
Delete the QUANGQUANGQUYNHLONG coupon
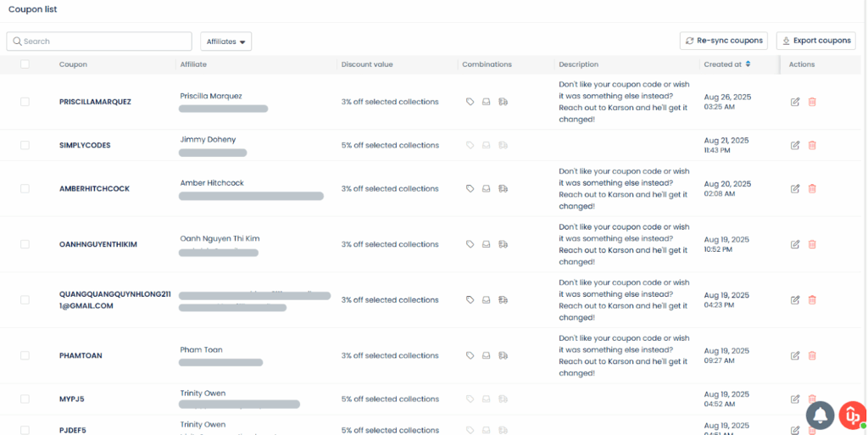pos(812,300)
